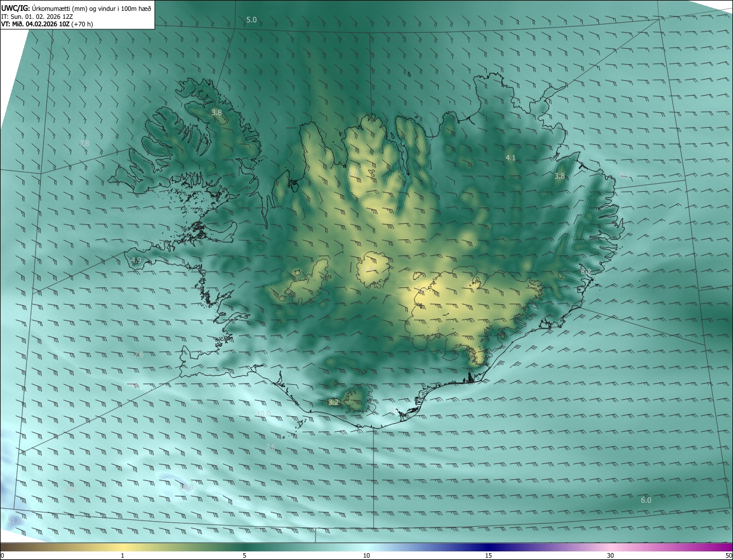Click the 'VT: Mið. 04.02.2026 10Z (+70 h)' line

(48, 24)
